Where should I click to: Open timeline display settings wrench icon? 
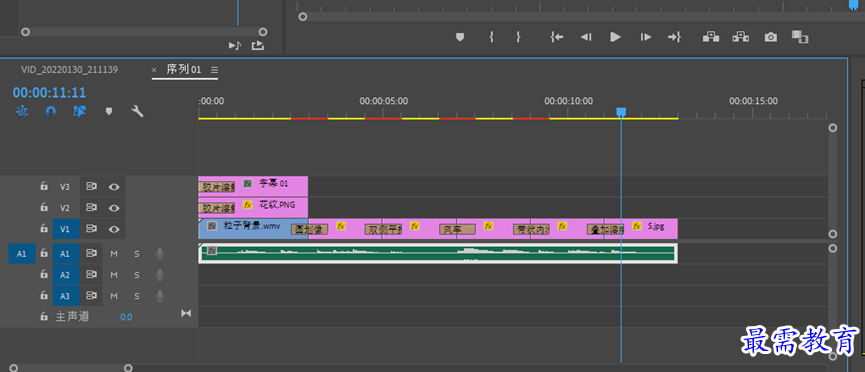(x=137, y=111)
